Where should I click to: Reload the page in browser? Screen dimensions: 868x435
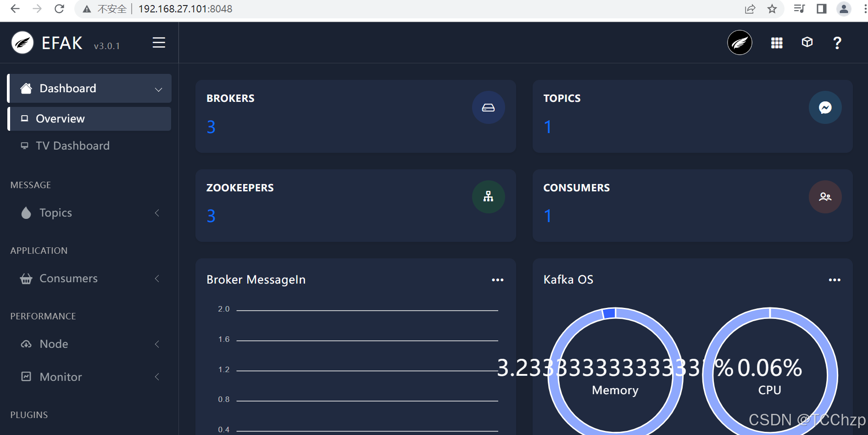pos(59,9)
